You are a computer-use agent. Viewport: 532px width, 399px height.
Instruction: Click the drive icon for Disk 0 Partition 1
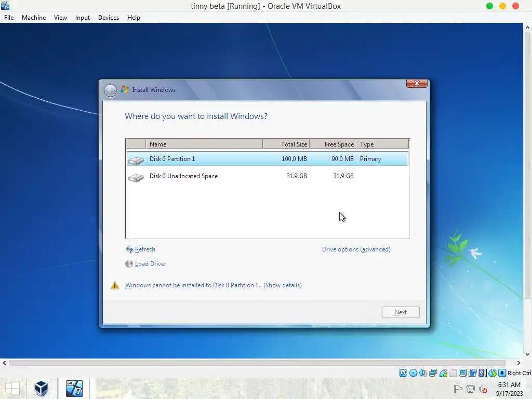(x=136, y=160)
